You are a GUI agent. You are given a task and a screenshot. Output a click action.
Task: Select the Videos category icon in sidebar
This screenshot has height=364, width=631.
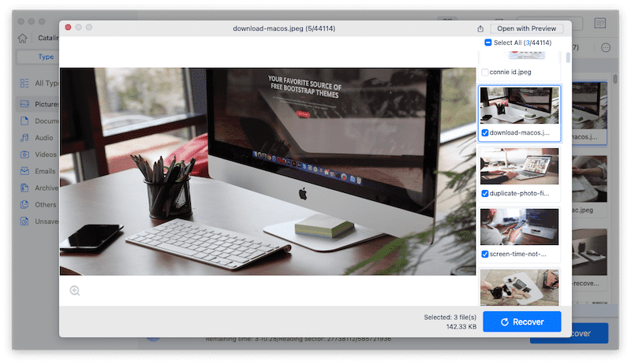(x=24, y=154)
